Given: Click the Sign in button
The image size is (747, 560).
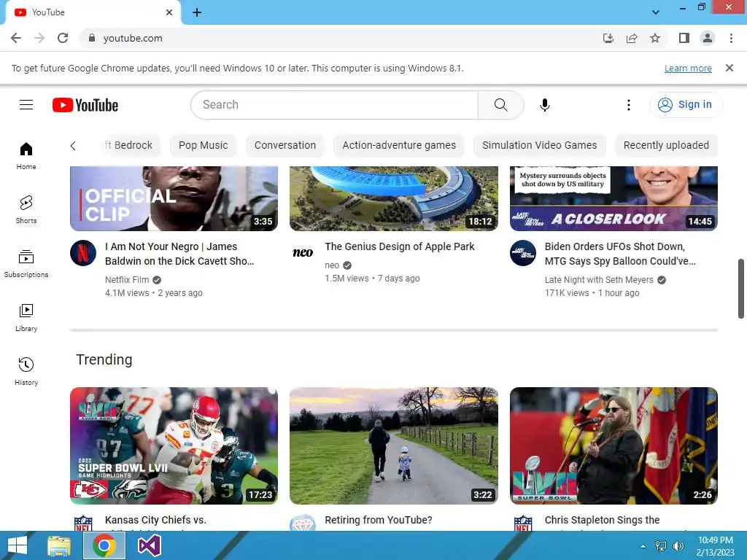Looking at the screenshot, I should click(685, 105).
